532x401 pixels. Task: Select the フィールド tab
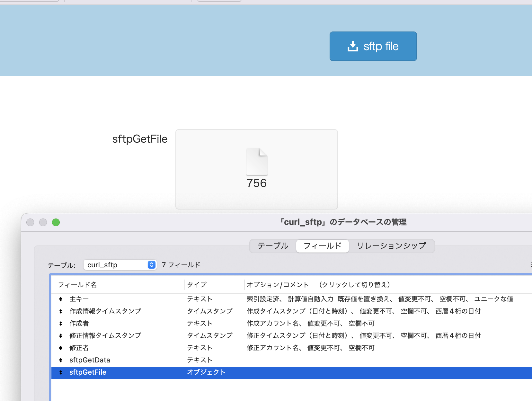coord(322,246)
